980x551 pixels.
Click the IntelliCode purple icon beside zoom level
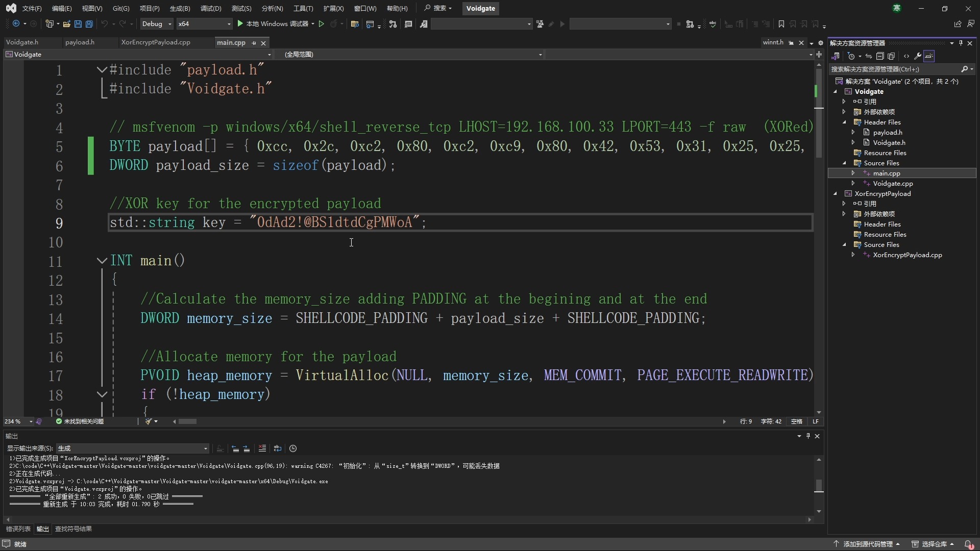click(x=39, y=421)
